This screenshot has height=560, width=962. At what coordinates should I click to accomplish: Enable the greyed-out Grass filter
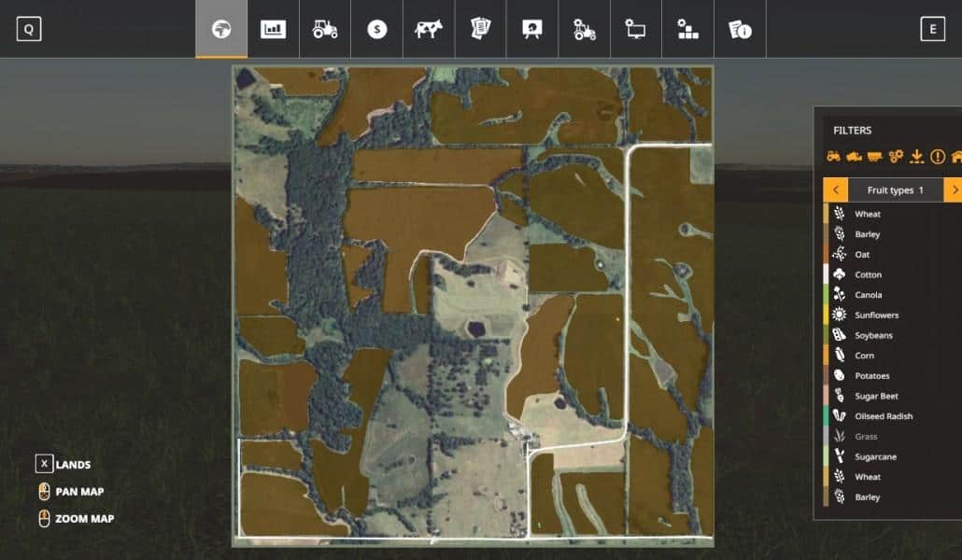[x=866, y=437]
